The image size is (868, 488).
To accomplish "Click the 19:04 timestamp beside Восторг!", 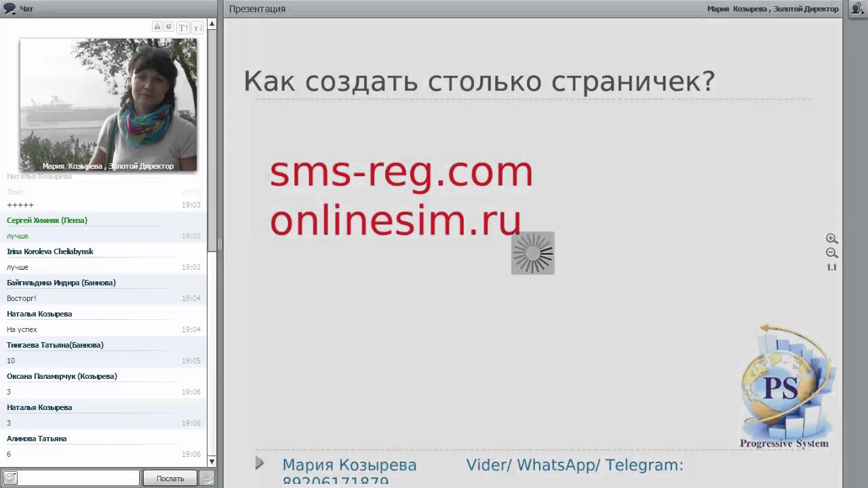I will click(191, 298).
